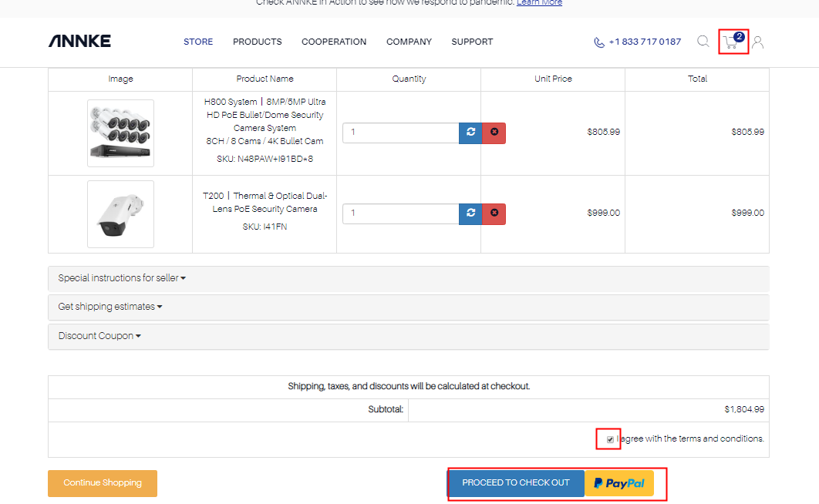
Task: Pay with the PayPal button
Action: click(619, 483)
